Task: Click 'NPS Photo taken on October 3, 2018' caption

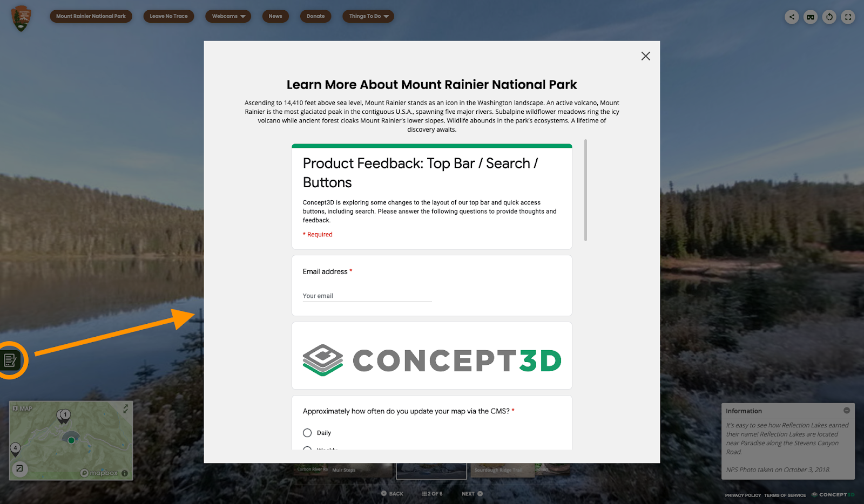Action: (778, 469)
